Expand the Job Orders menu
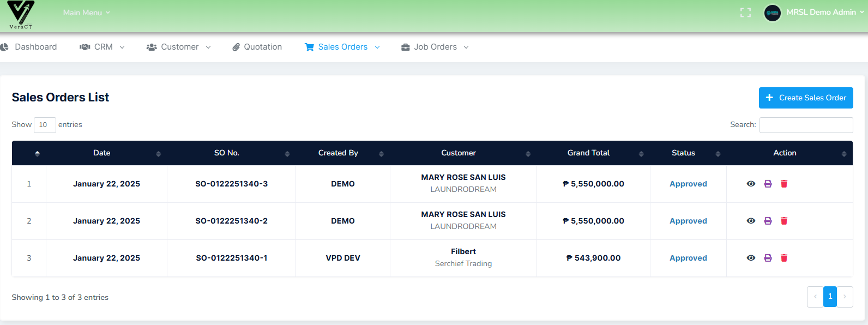The width and height of the screenshot is (868, 325). [435, 47]
